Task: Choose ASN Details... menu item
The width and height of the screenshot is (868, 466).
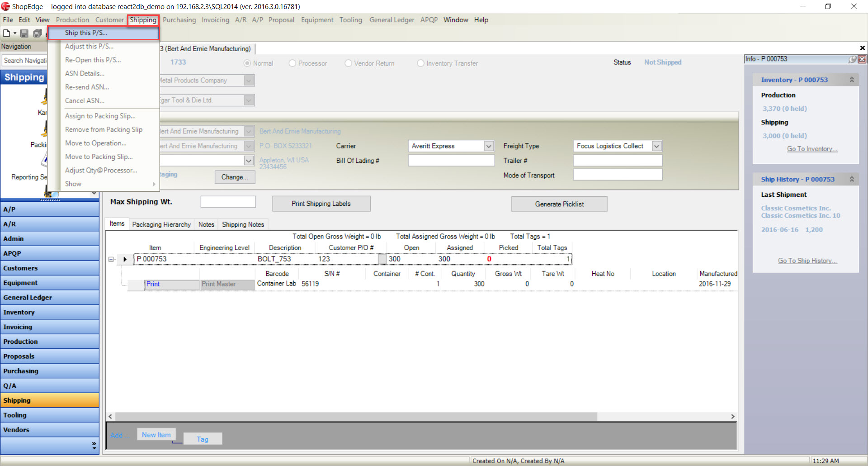Action: click(x=104, y=73)
